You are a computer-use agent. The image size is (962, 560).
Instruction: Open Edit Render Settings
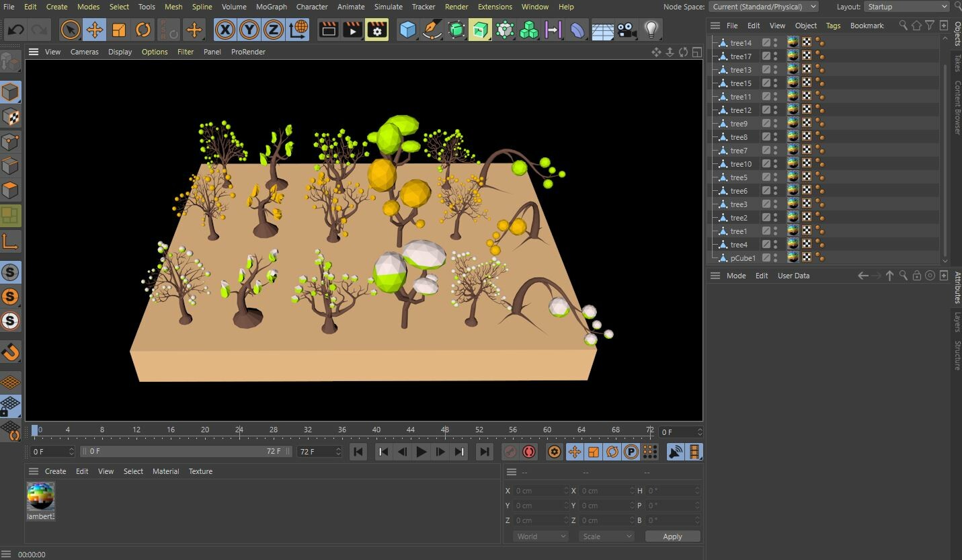point(377,30)
